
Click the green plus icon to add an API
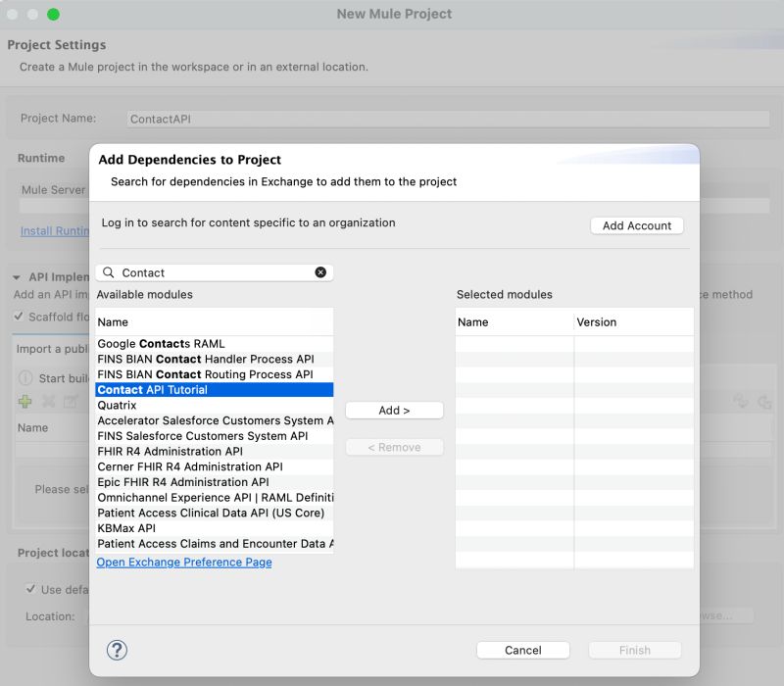click(x=23, y=402)
